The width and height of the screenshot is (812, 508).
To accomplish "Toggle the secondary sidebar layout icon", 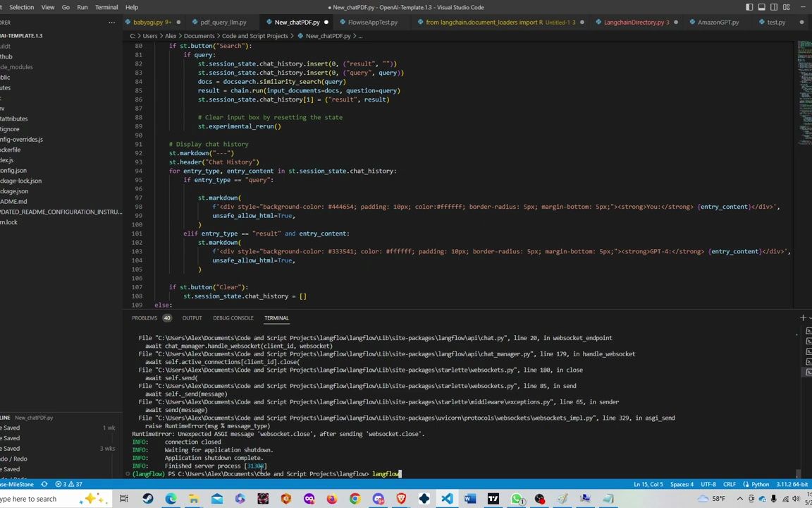I will 773,7.
